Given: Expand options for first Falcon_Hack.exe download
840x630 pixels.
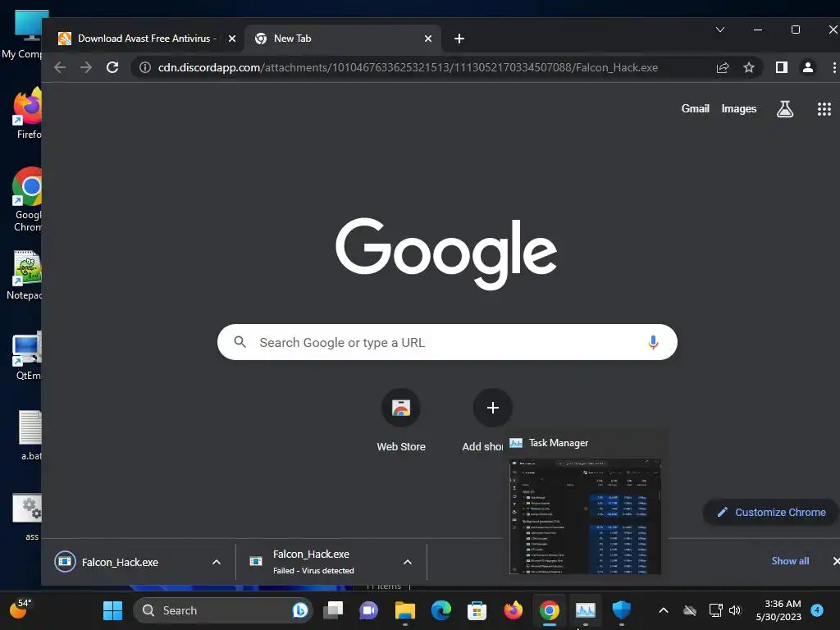Looking at the screenshot, I should pos(217,562).
